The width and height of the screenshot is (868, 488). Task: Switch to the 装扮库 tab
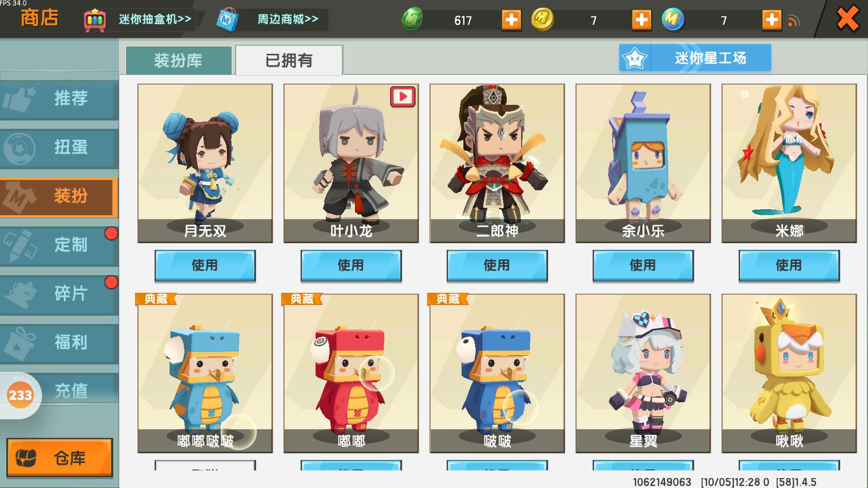click(x=179, y=60)
